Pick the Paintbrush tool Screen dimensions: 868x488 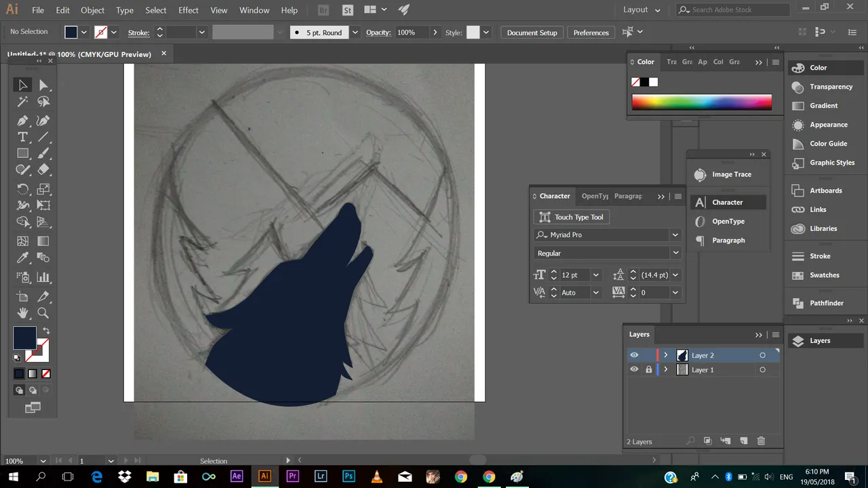click(43, 154)
